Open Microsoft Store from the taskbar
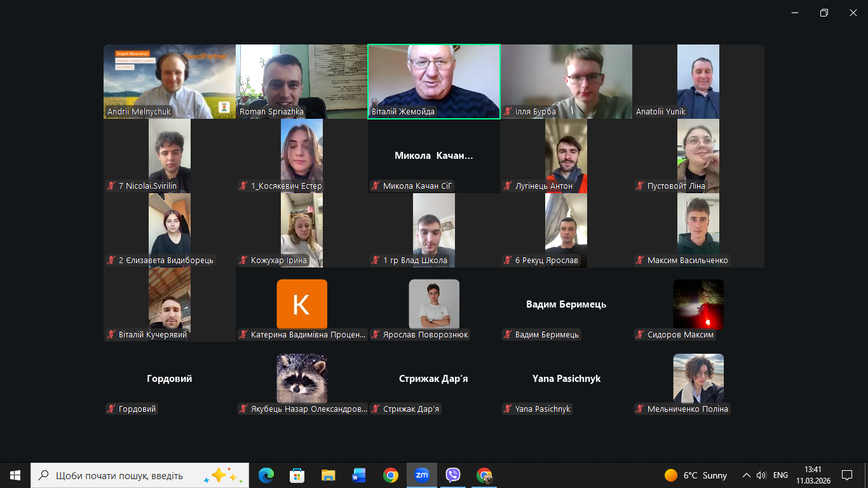 point(297,475)
